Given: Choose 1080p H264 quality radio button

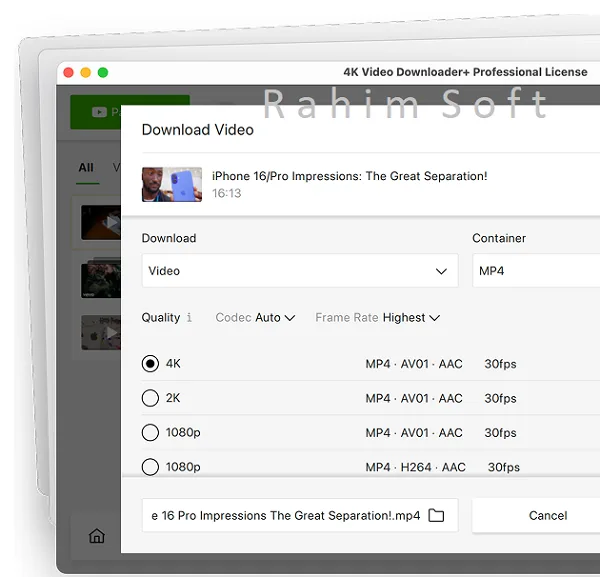Looking at the screenshot, I should click(x=150, y=467).
